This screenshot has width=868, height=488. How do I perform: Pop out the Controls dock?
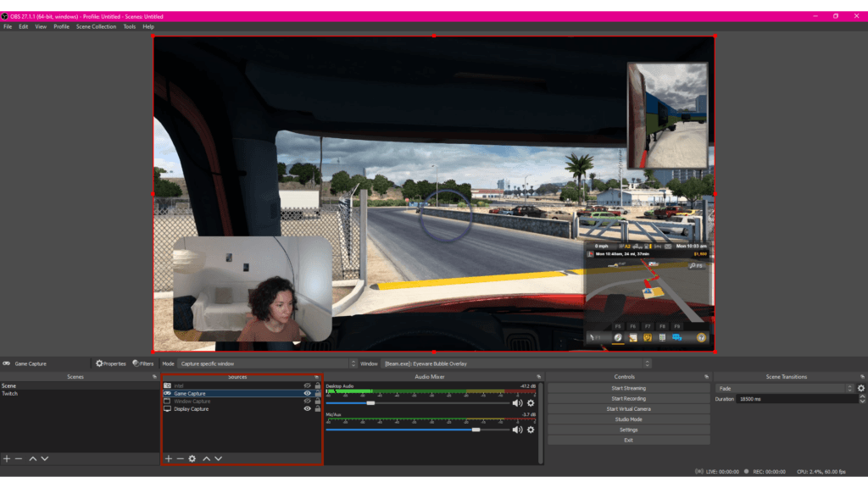tap(706, 377)
